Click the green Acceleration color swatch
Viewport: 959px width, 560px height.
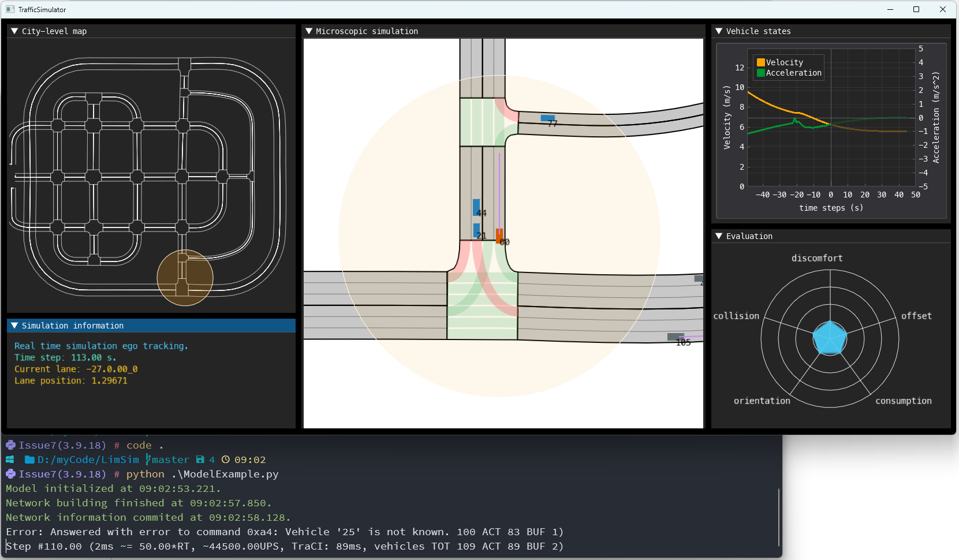[x=760, y=73]
